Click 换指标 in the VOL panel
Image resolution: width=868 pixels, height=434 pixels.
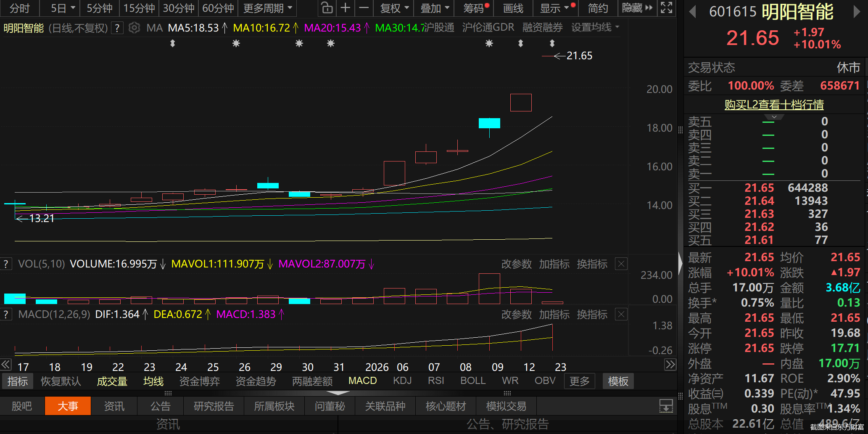tap(592, 264)
